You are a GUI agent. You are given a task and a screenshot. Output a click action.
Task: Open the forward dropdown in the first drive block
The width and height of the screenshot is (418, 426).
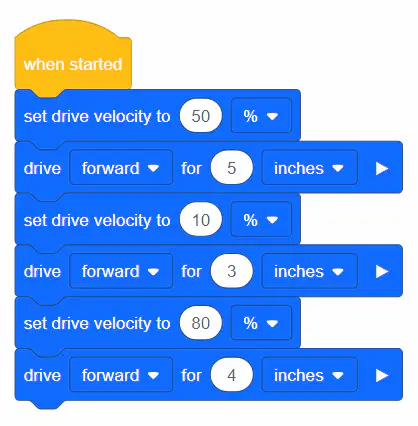tap(121, 168)
